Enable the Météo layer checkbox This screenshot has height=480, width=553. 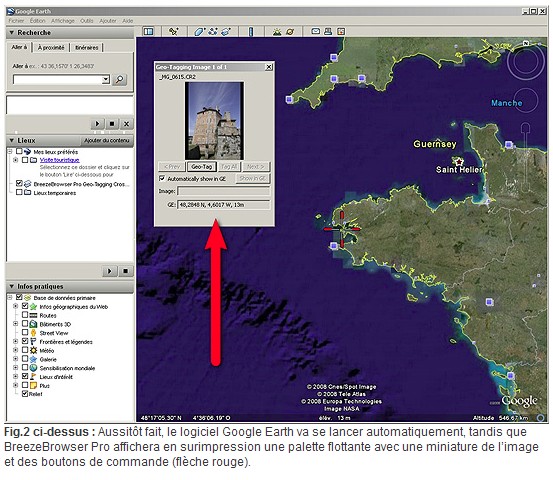click(x=25, y=350)
